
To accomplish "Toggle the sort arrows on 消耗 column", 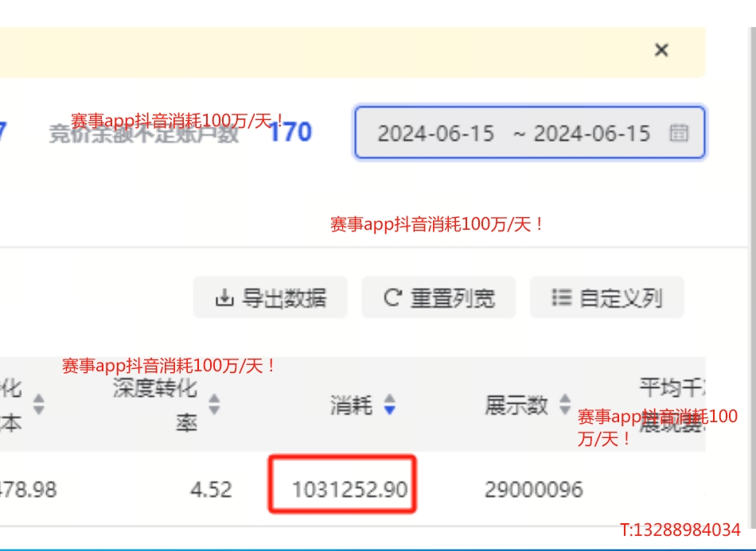I will point(389,405).
